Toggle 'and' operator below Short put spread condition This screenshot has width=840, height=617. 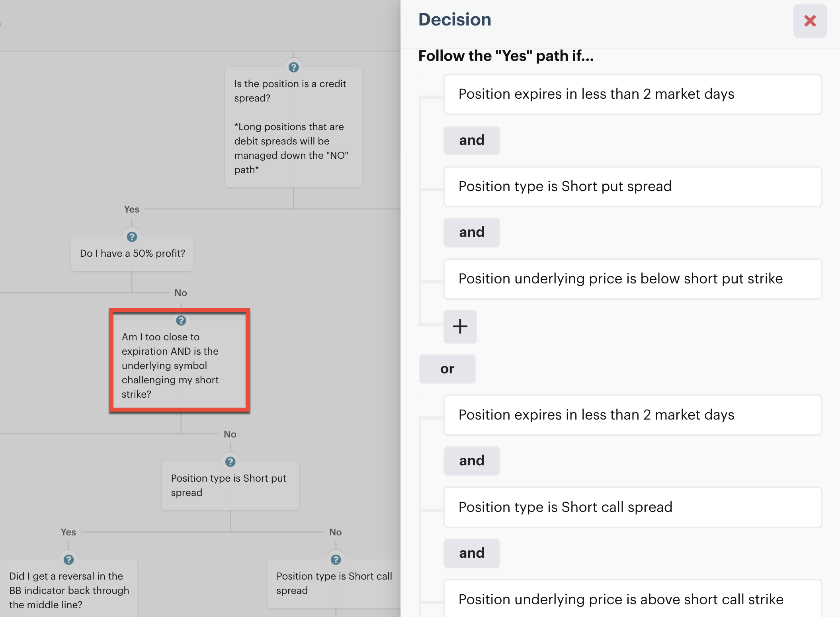(472, 232)
